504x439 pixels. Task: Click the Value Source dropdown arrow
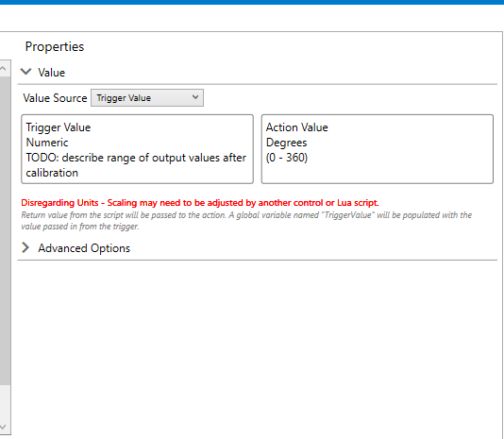(x=195, y=97)
